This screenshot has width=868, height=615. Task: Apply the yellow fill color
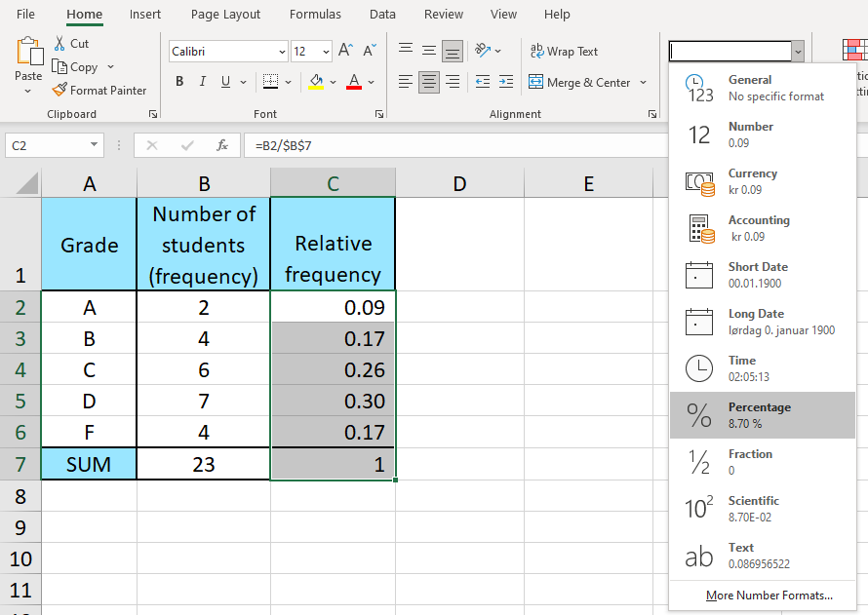pyautogui.click(x=316, y=82)
